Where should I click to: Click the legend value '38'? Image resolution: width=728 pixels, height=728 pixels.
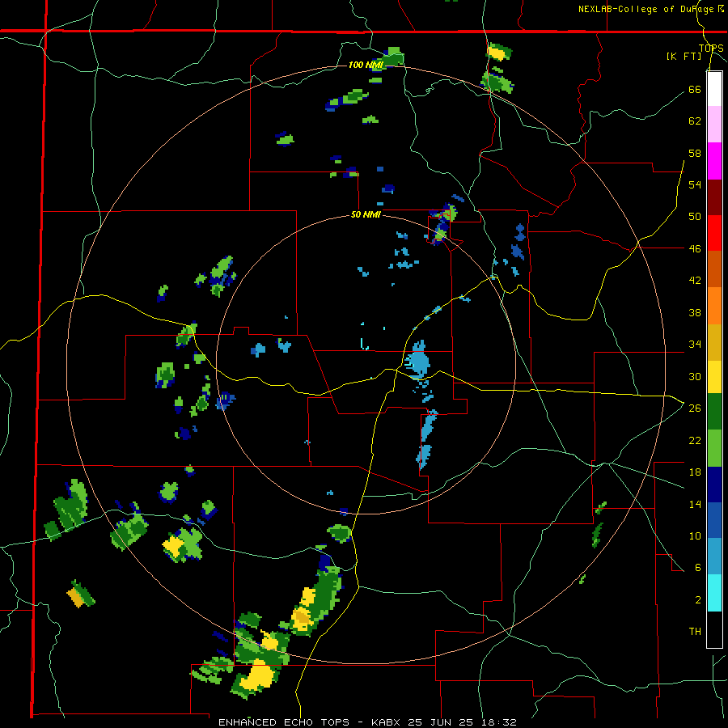pos(695,312)
